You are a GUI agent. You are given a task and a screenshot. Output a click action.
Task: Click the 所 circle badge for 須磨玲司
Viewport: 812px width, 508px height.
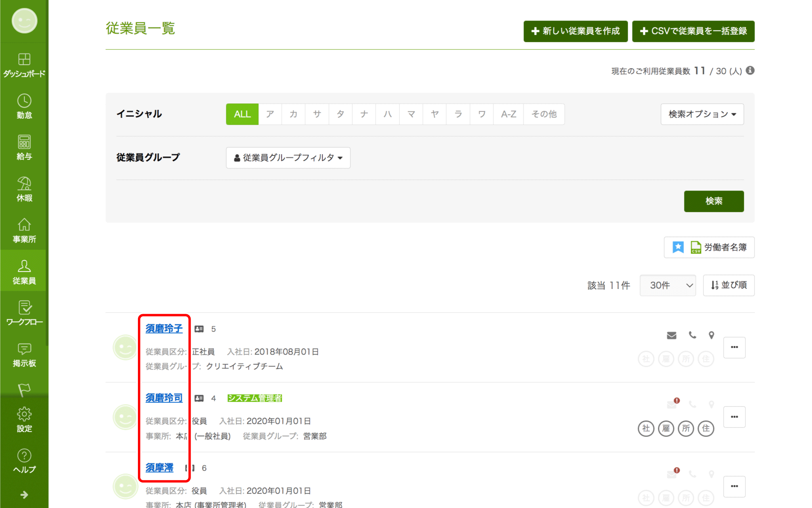click(686, 428)
